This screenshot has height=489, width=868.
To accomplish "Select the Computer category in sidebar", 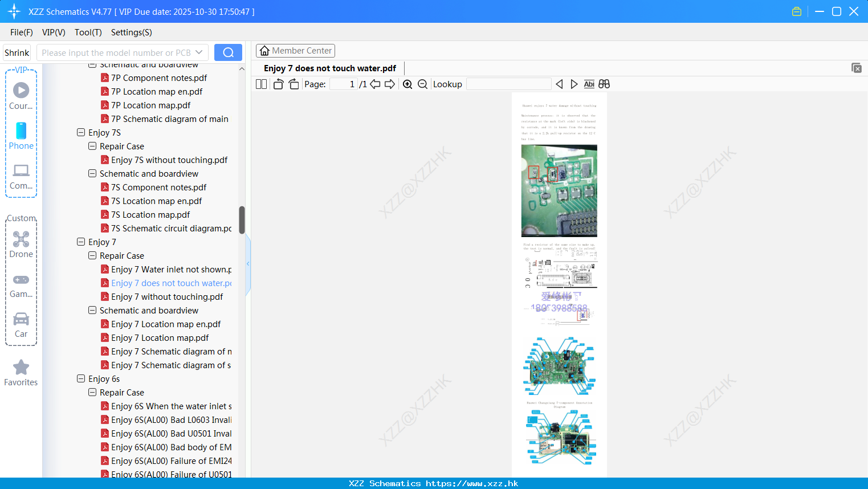I will click(21, 177).
